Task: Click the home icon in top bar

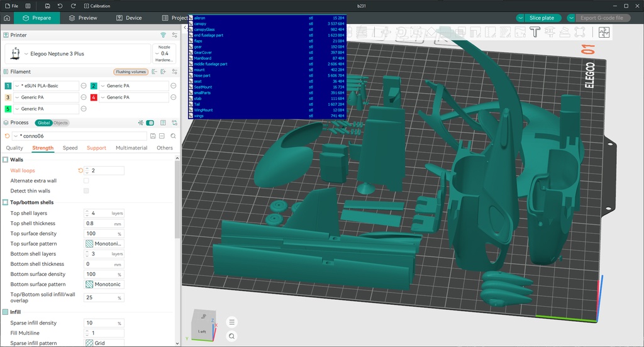Action: pyautogui.click(x=7, y=18)
